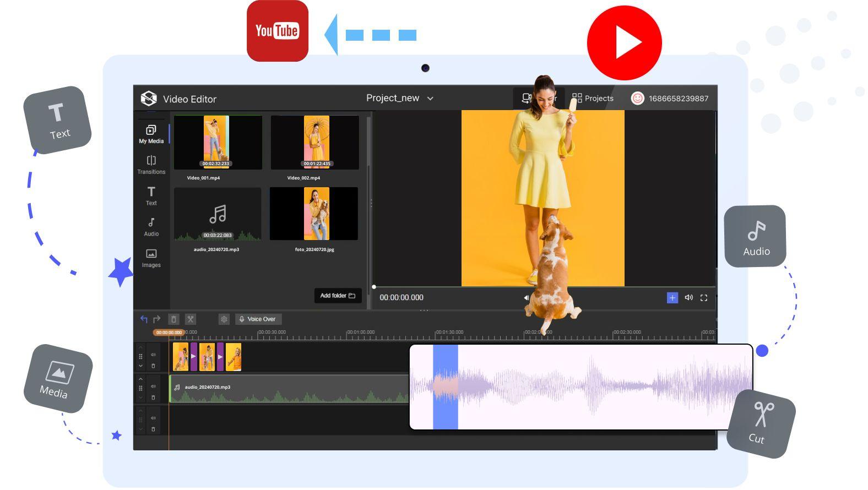Screen dimensions: 868x490
Task: Click the floating Cut scissors tile
Action: coord(761,424)
